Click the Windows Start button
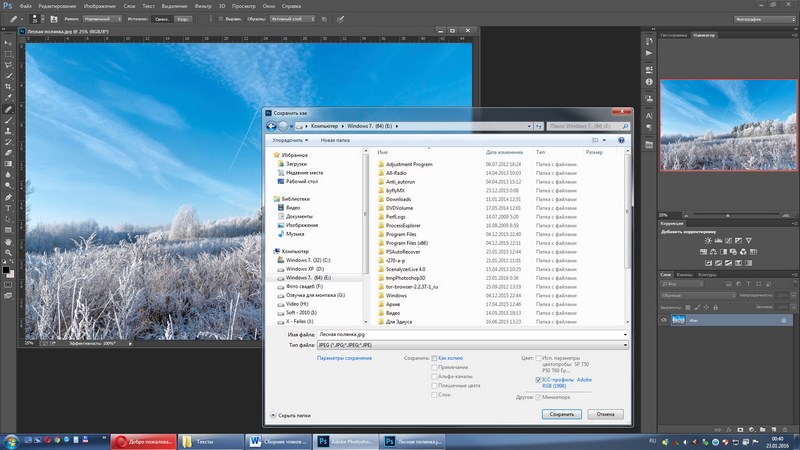Screen dimensions: 800x450 10,441
